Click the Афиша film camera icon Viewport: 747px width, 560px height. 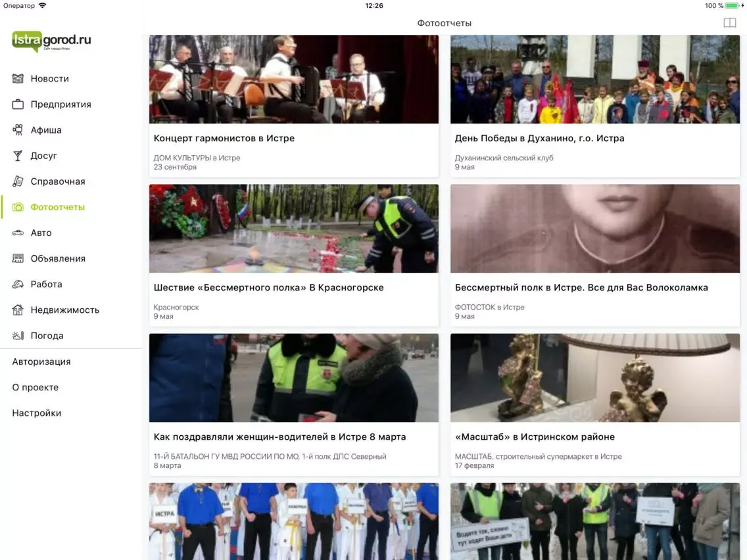18,130
